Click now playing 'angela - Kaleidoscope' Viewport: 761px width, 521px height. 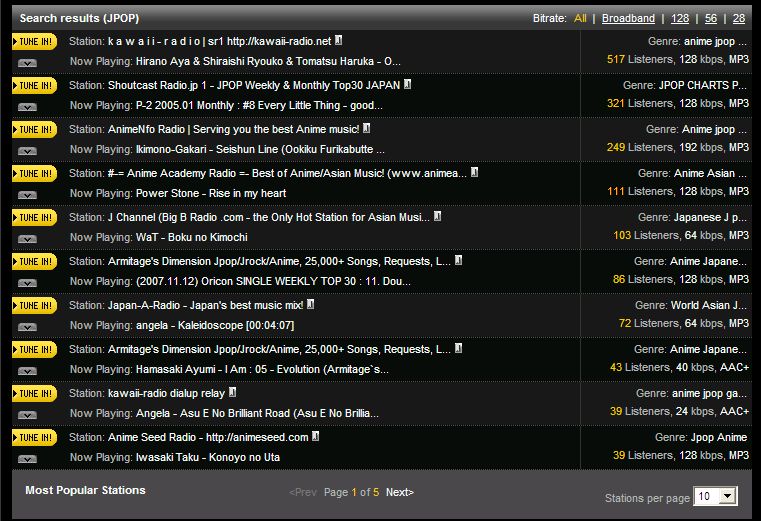coord(215,325)
